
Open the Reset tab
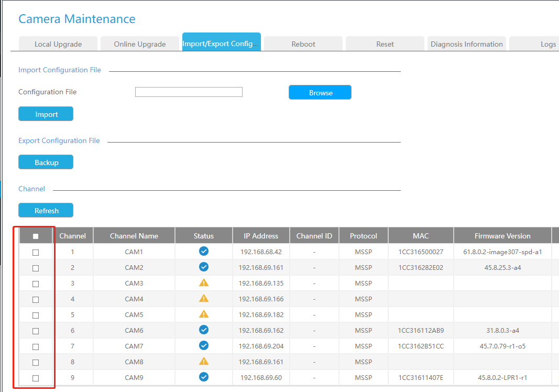(x=385, y=44)
